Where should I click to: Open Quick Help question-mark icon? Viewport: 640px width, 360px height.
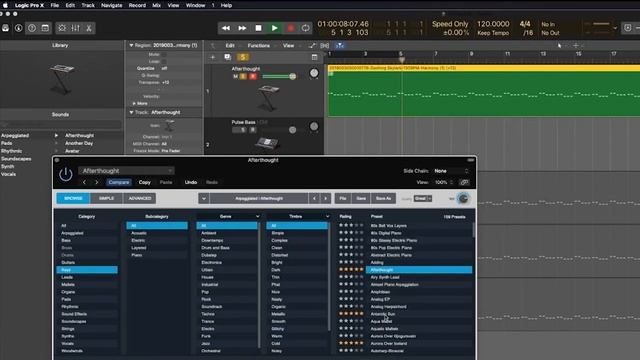[x=32, y=28]
